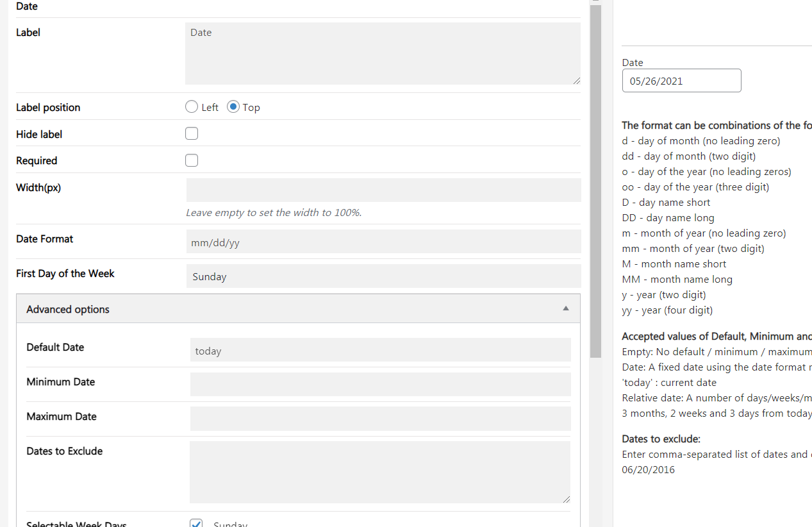Click the vertical scrollbar thumb
The image size is (812, 527).
pyautogui.click(x=596, y=181)
